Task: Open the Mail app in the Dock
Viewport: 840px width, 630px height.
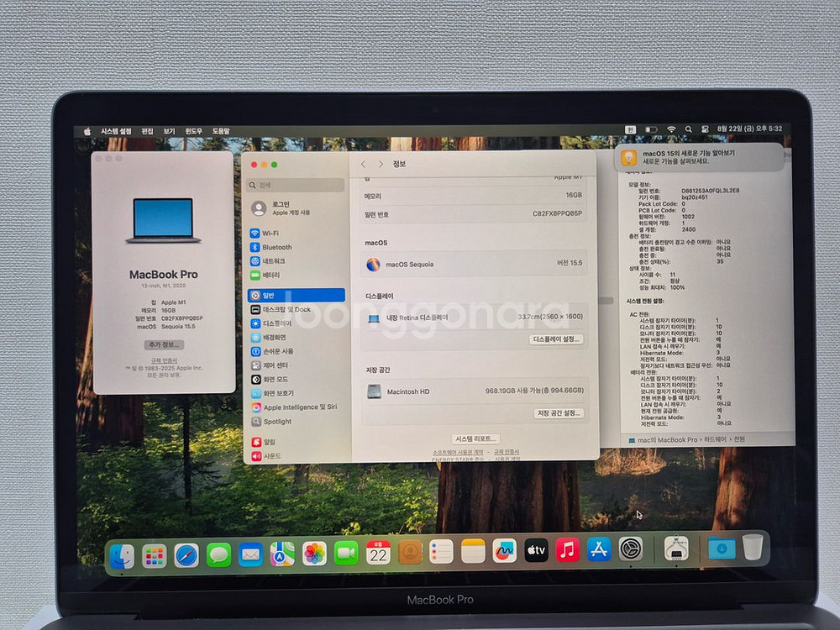Action: [x=250, y=554]
